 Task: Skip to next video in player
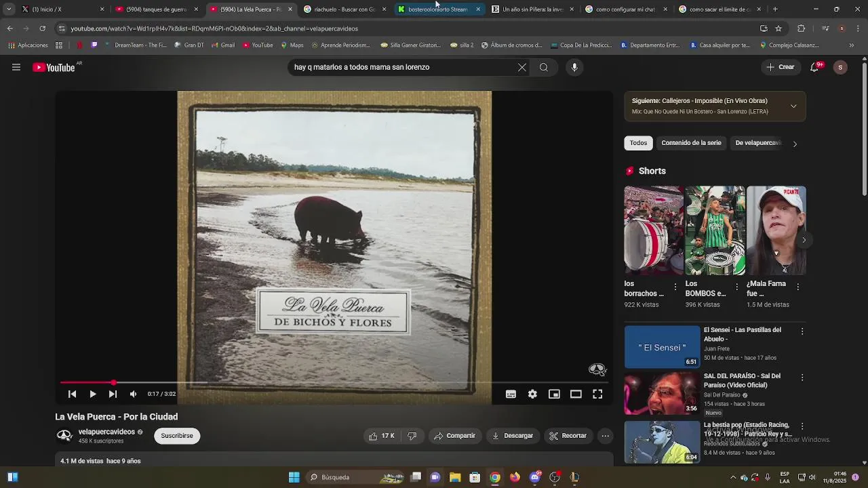coord(113,394)
